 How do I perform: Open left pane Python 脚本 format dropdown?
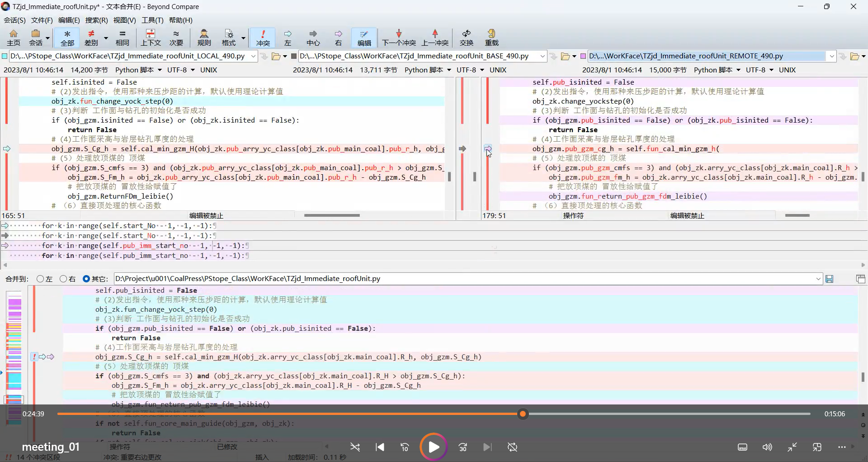pyautogui.click(x=138, y=70)
